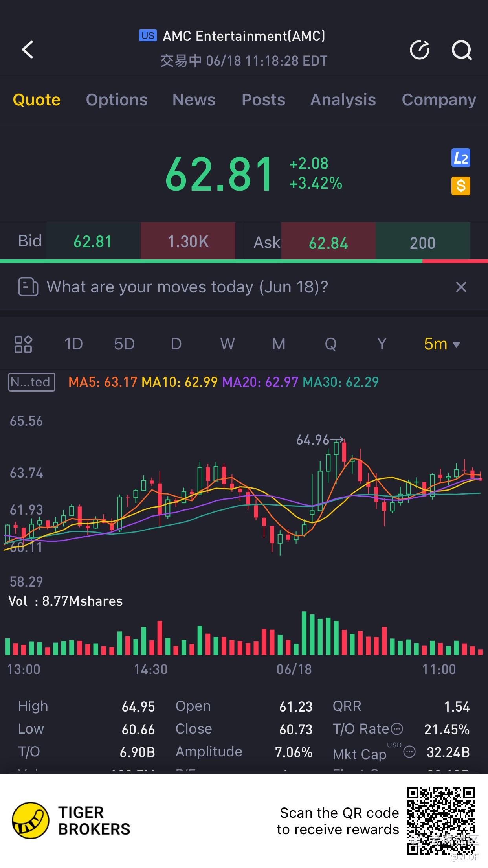Tap the QR code image
This screenshot has width=488, height=868.
(441, 820)
